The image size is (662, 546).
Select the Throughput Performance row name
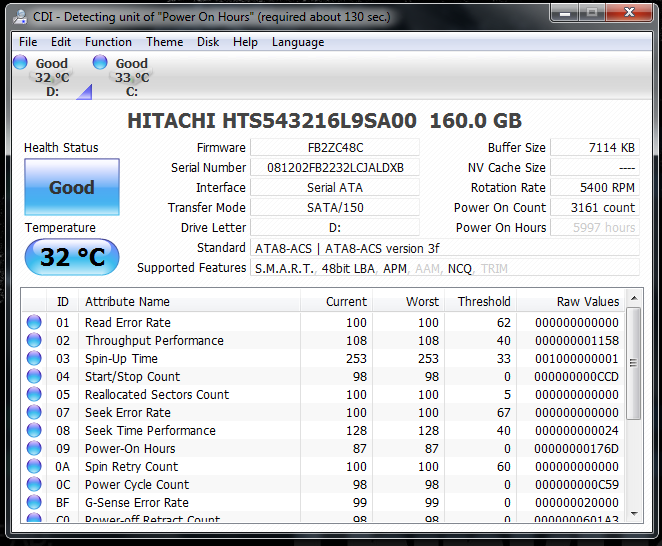point(155,340)
